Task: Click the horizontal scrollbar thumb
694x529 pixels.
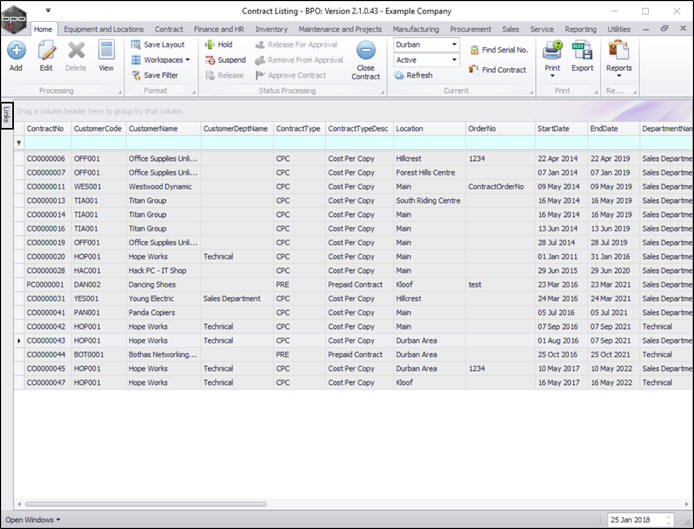Action: tap(146, 504)
